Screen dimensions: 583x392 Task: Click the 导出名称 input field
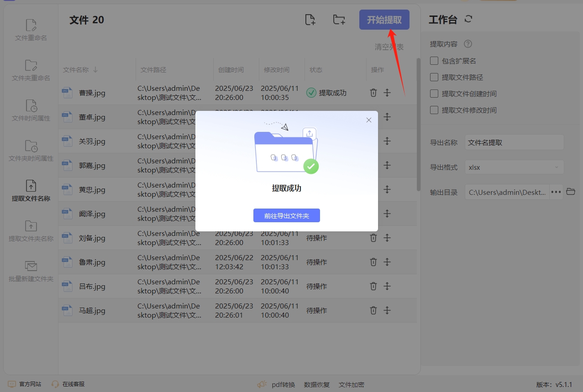(515, 142)
